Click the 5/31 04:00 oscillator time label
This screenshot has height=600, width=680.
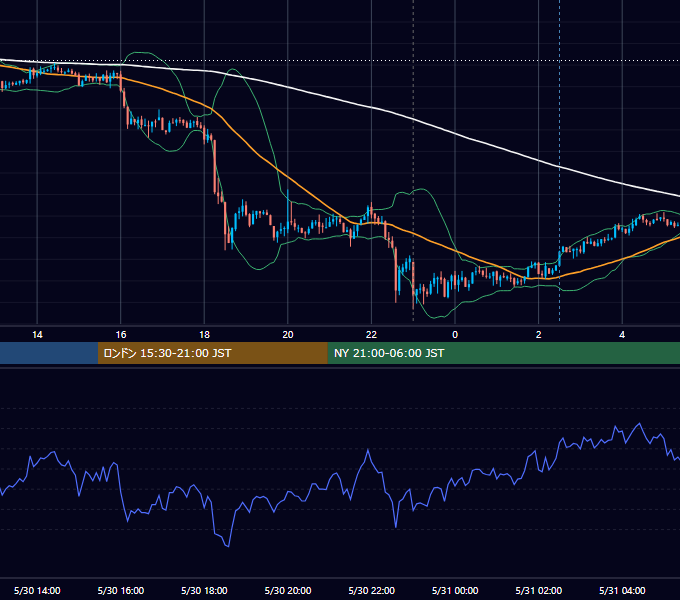[622, 590]
